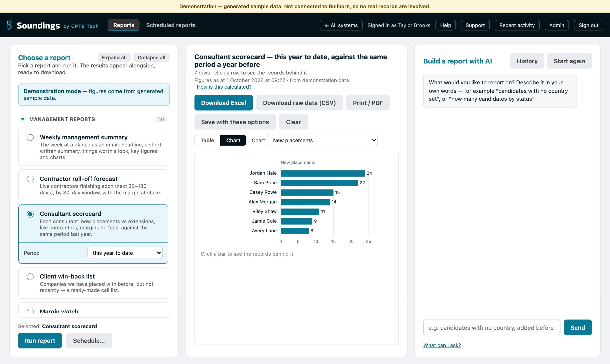Switch to the Chart view tab
The image size is (610, 364).
[x=233, y=140]
